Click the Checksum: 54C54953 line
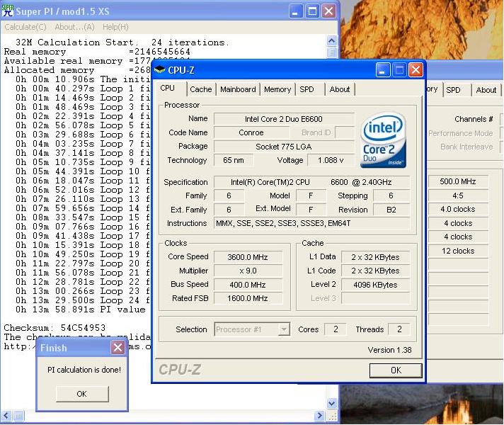 pyautogui.click(x=55, y=328)
